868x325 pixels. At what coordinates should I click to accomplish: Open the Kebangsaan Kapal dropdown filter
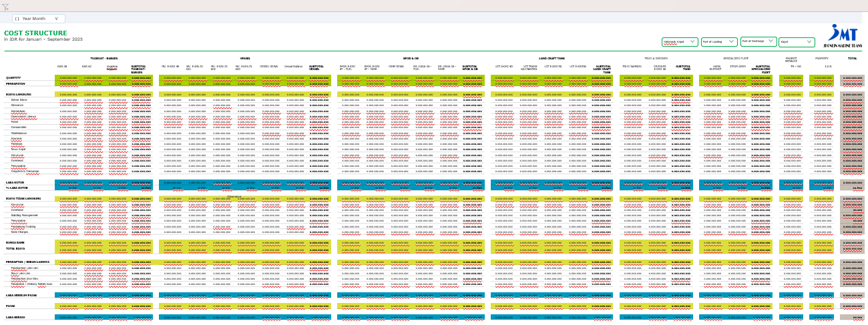[680, 41]
